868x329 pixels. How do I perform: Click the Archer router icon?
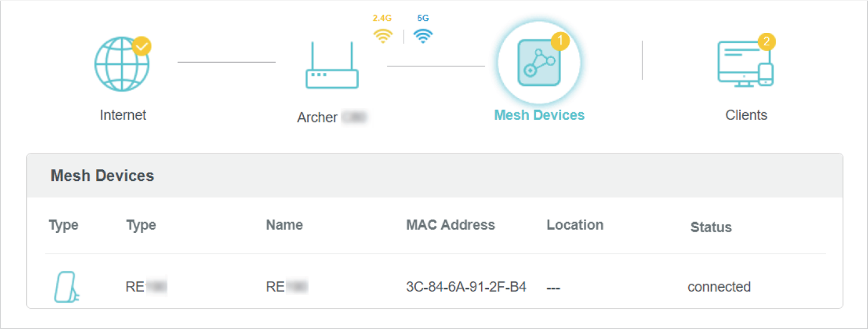click(x=332, y=67)
